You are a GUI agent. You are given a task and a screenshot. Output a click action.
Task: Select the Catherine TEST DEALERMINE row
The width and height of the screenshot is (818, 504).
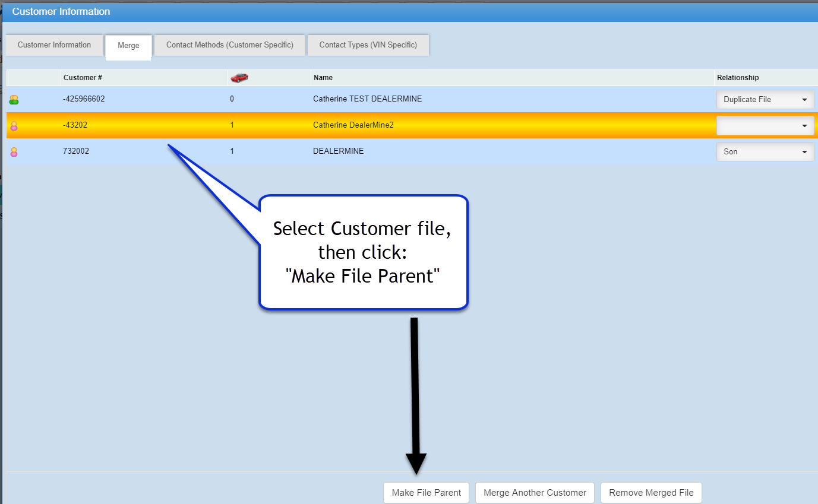[367, 99]
